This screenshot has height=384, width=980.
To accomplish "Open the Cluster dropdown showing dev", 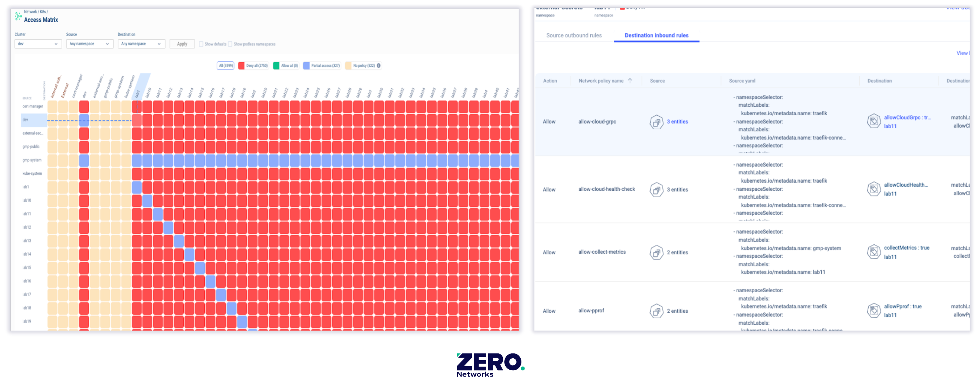I will tap(38, 44).
